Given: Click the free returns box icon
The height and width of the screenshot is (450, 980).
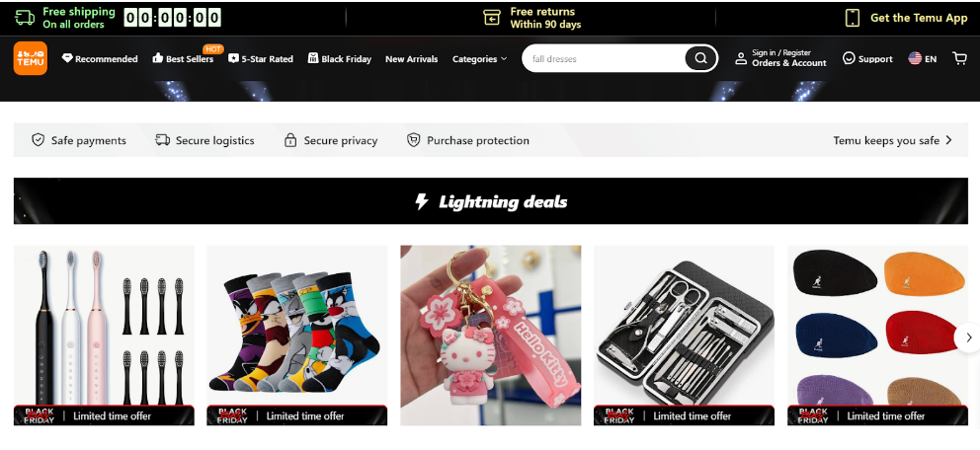Looking at the screenshot, I should pos(492,18).
